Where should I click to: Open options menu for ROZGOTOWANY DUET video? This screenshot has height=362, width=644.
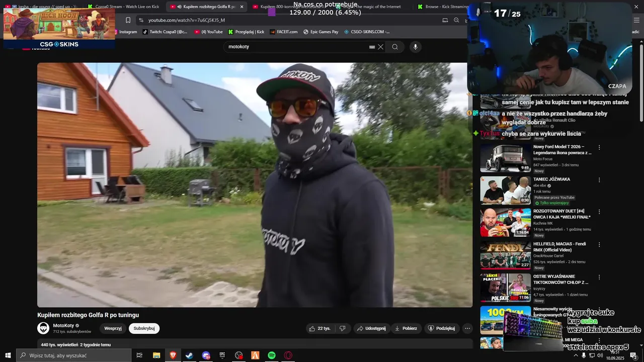[x=599, y=212]
